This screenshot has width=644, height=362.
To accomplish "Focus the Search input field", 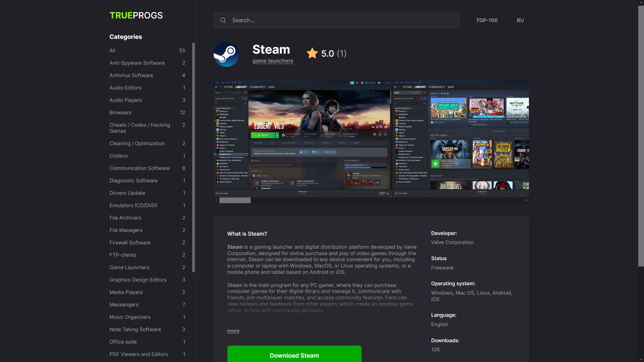I will pyautogui.click(x=336, y=20).
